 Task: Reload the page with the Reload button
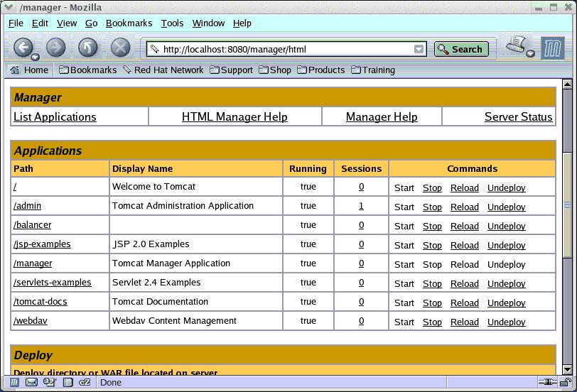pyautogui.click(x=88, y=48)
